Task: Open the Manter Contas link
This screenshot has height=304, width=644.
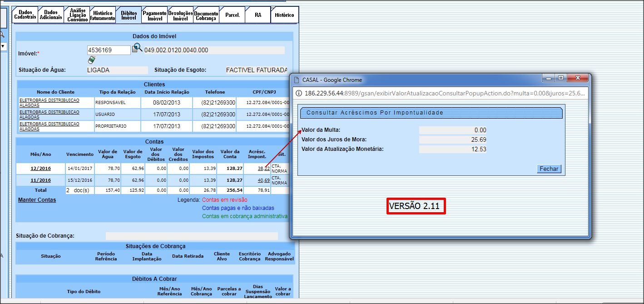Action: pyautogui.click(x=37, y=200)
